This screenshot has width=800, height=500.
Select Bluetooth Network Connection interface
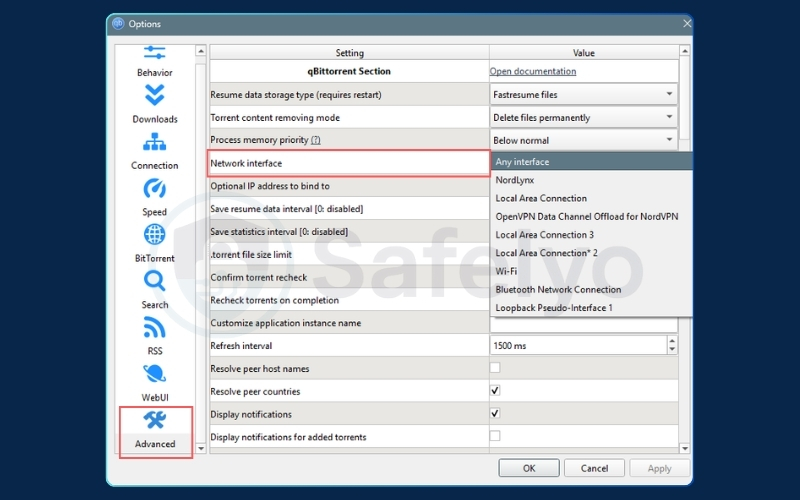tap(591, 290)
